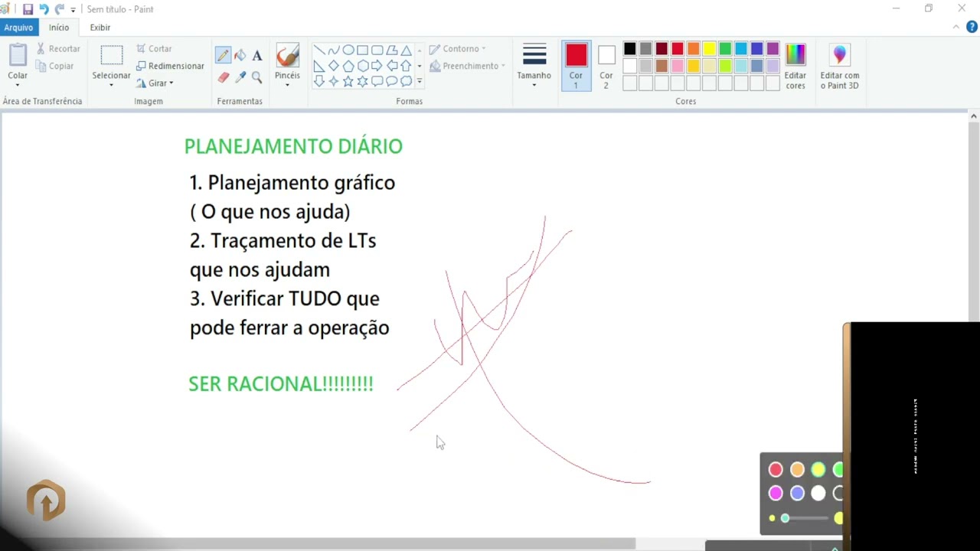This screenshot has width=980, height=551.
Task: Choose the right arrow shape
Action: click(x=377, y=66)
